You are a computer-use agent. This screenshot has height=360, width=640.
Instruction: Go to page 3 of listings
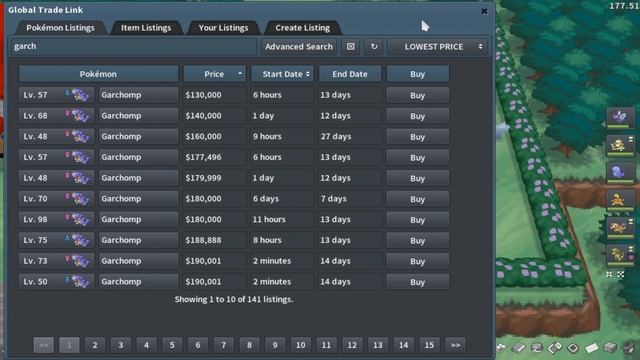point(120,345)
